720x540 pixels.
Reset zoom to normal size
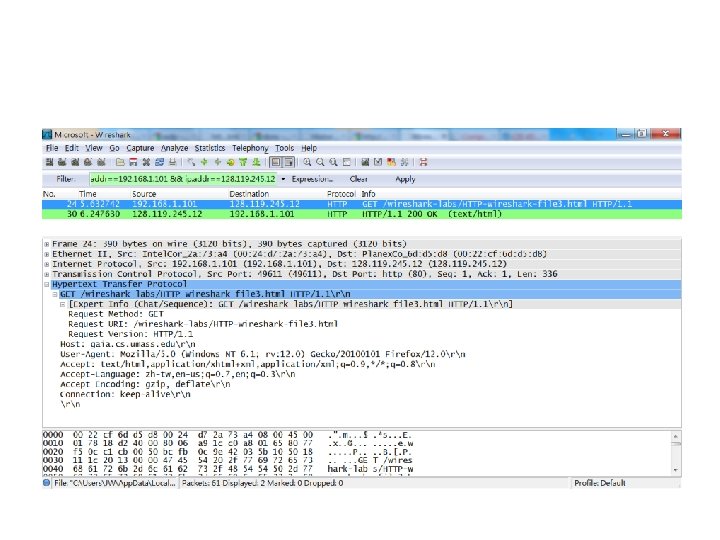click(x=333, y=162)
